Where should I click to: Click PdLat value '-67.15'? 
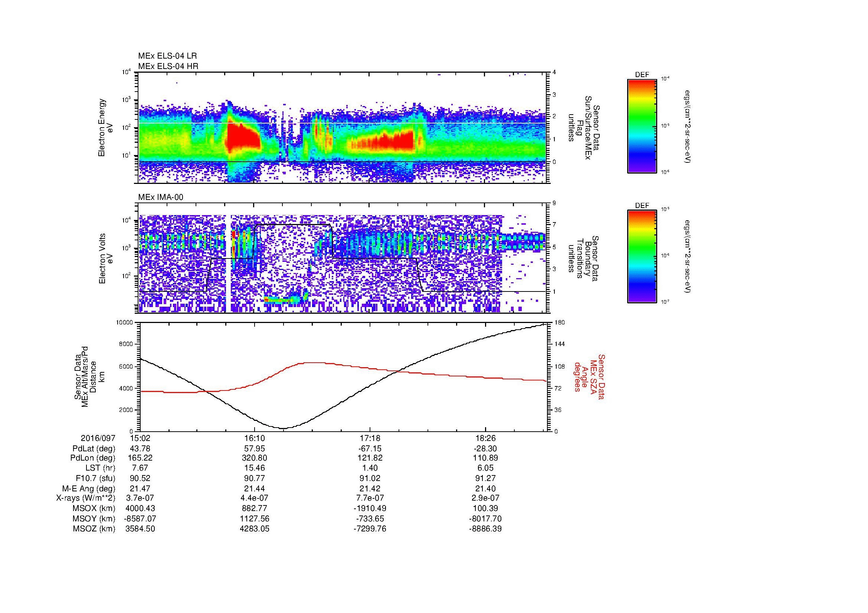[x=370, y=449]
